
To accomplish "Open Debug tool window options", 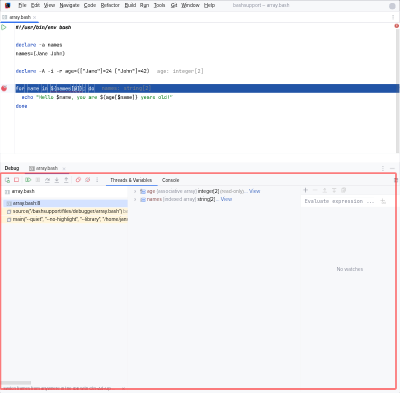I will tap(383, 168).
